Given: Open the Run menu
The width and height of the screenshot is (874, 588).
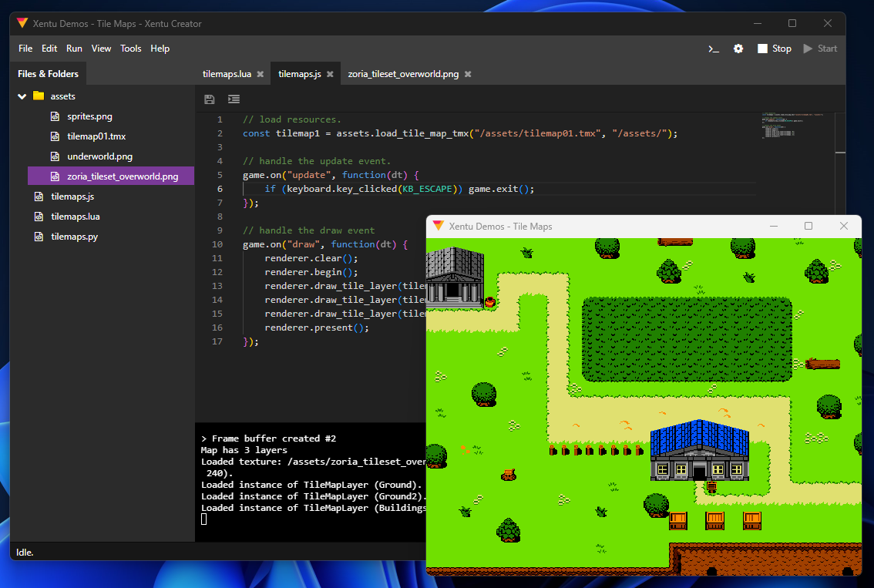Looking at the screenshot, I should (x=74, y=48).
